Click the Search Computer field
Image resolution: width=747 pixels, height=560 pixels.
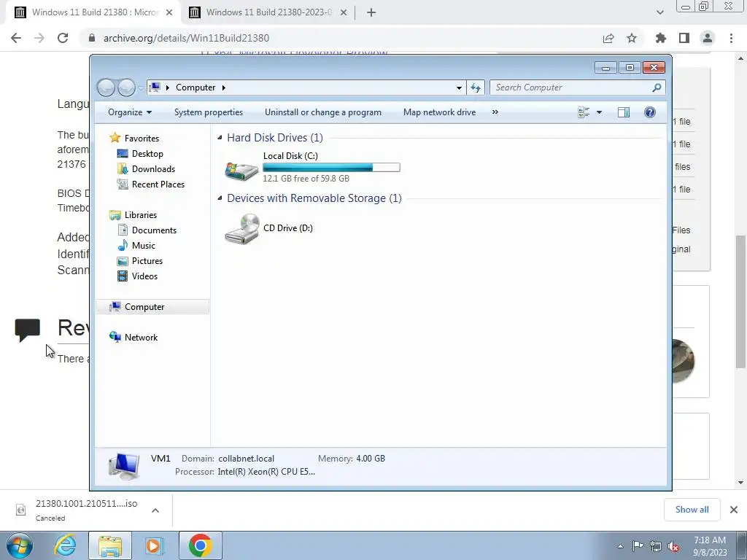tap(577, 87)
